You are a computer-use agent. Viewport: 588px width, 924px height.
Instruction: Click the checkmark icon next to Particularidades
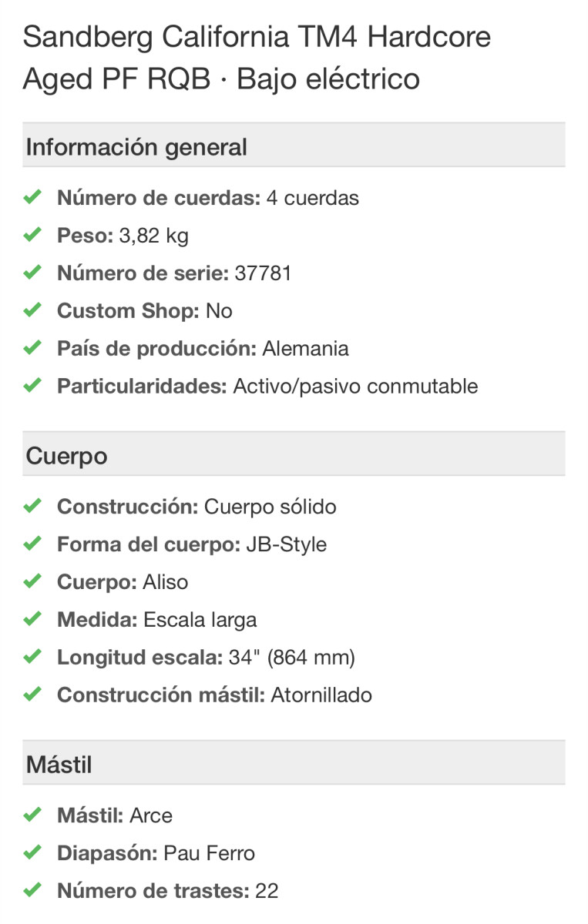32,386
